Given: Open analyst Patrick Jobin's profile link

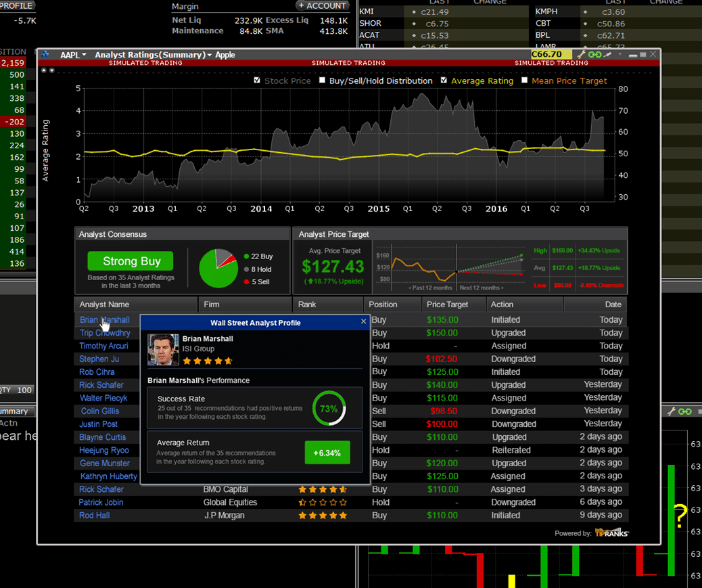Looking at the screenshot, I should (101, 502).
